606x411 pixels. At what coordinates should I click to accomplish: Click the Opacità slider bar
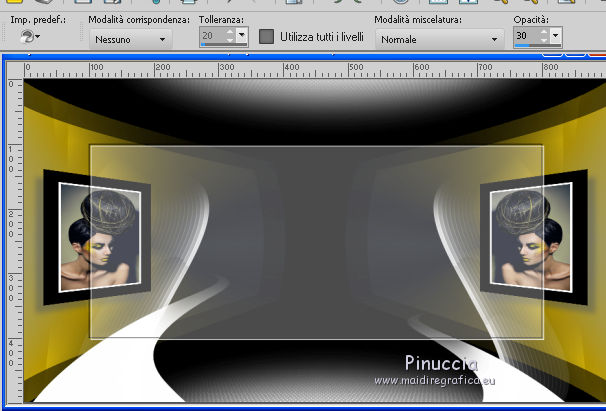538,45
